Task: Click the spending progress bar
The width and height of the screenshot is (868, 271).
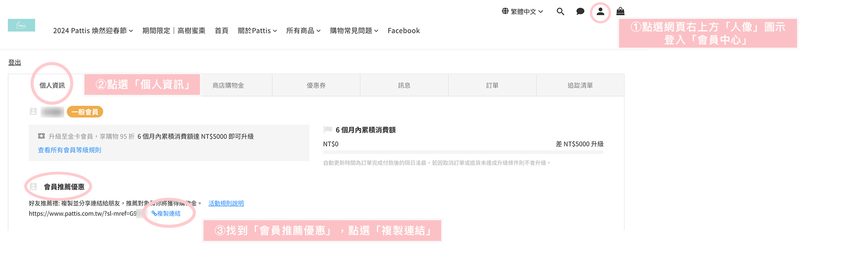Action: [463, 152]
